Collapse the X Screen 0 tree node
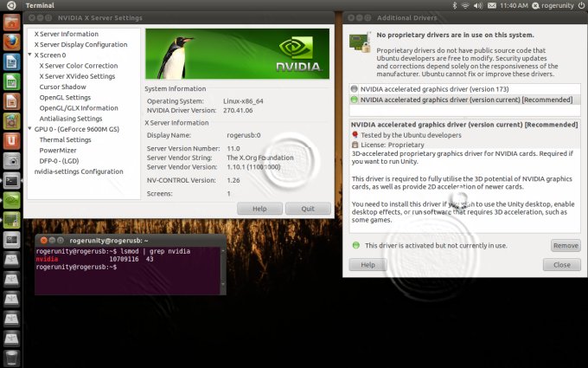 [x=30, y=55]
